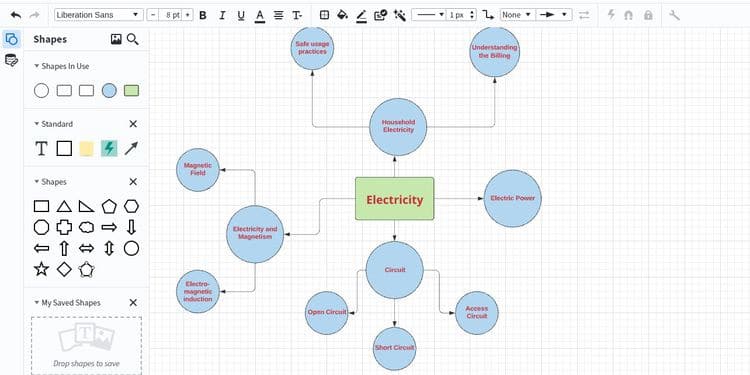Open the shape search magnifier
The height and width of the screenshot is (375, 750).
(x=132, y=39)
